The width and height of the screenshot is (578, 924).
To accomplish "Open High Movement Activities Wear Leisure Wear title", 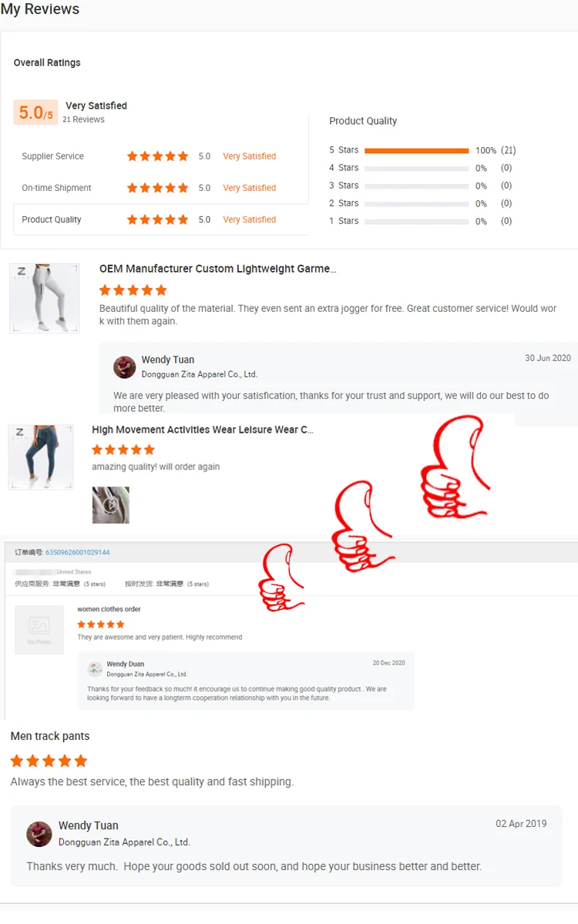I will [203, 430].
